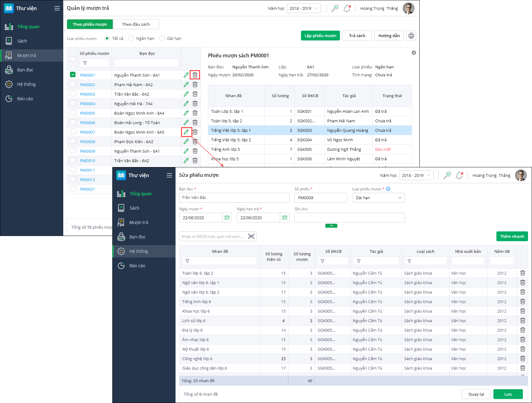
Task: Check the PM0006 row checkbox
Action: pos(73,122)
